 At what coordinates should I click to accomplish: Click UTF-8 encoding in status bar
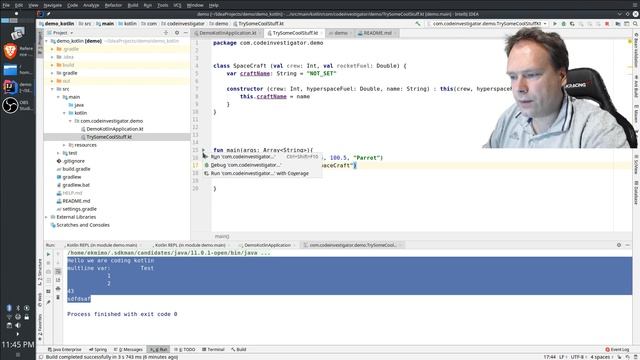pyautogui.click(x=577, y=357)
